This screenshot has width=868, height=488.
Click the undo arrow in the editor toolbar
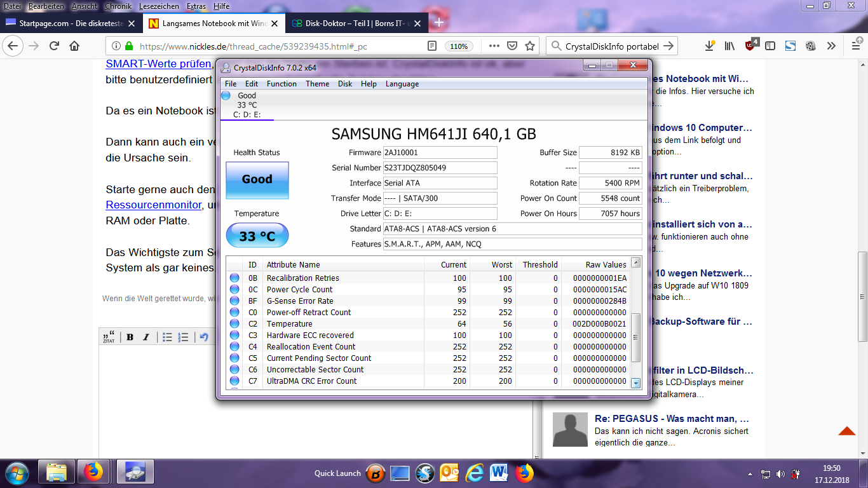pos(204,337)
